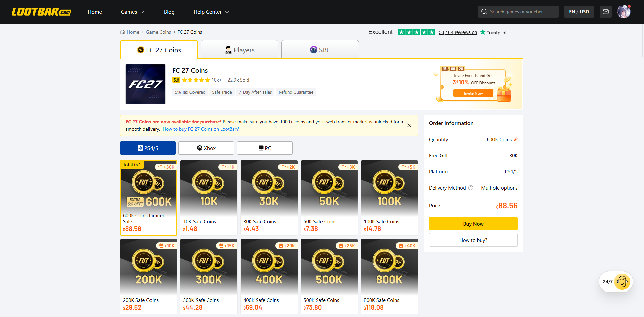Select the PS4/5 platform
Screen dimensions: 644x317
tap(148, 148)
